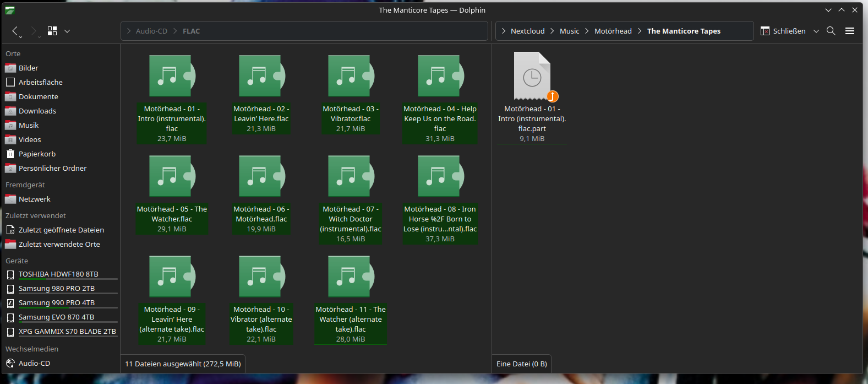Expand chevron before The Manticore Tapes
Viewport: 868px width, 384px height.
coord(640,31)
